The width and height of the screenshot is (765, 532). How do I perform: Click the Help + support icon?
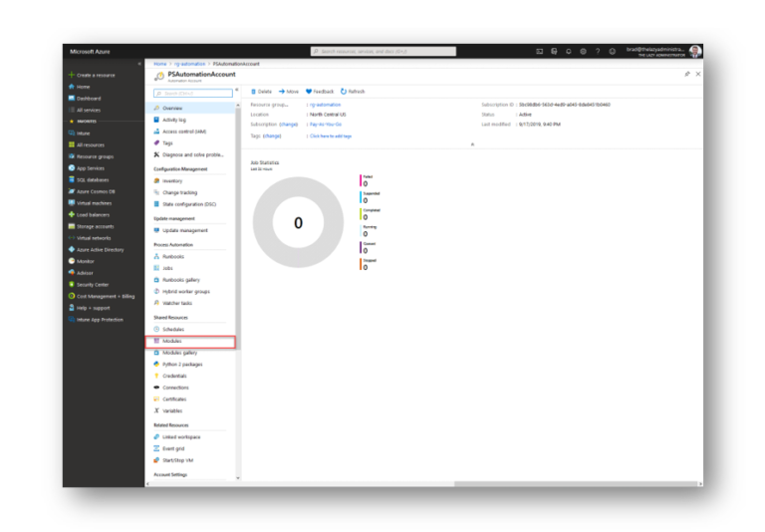[x=72, y=308]
